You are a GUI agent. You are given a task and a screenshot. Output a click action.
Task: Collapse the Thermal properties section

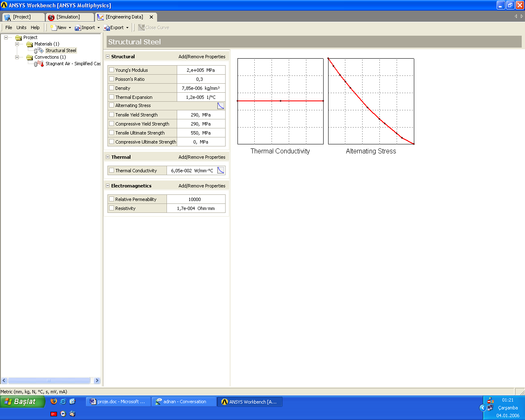pyautogui.click(x=108, y=157)
